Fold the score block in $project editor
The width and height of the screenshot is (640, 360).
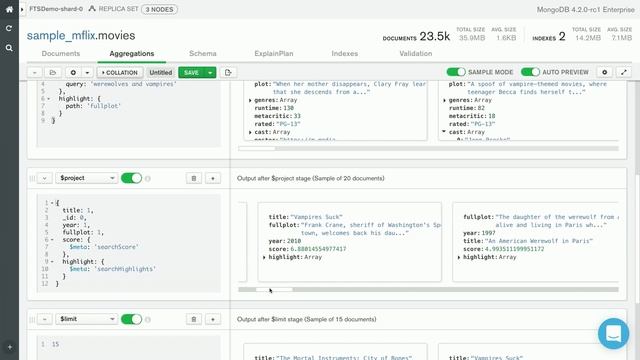(x=52, y=240)
